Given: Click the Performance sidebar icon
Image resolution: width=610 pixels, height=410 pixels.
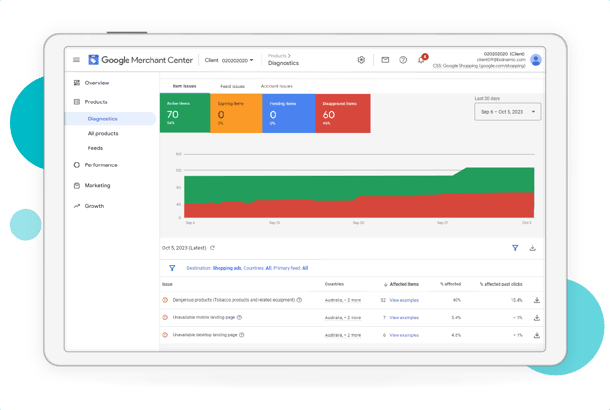Looking at the screenshot, I should click(x=77, y=165).
